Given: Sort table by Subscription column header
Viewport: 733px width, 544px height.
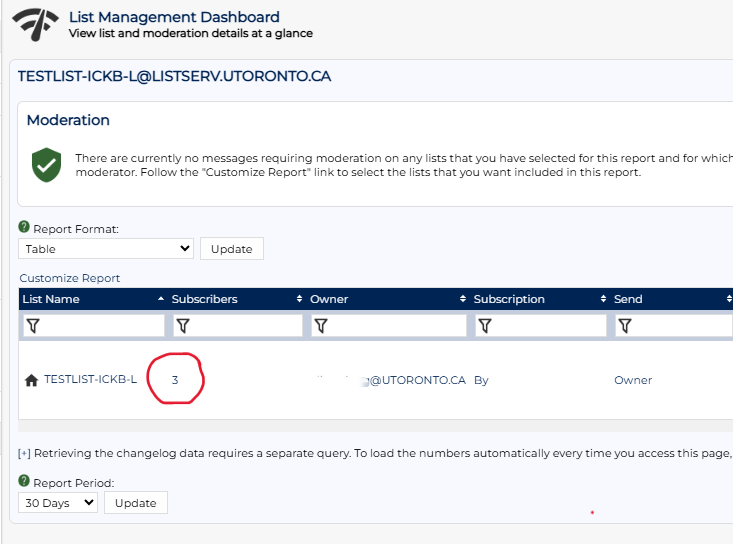Looking at the screenshot, I should pyautogui.click(x=539, y=299).
